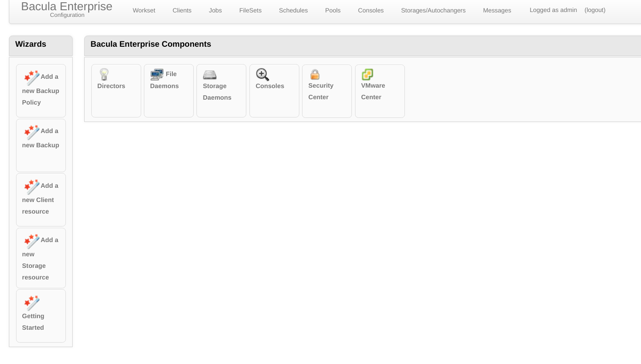
Task: Click the Getting Started wizard text
Action: click(x=33, y=322)
